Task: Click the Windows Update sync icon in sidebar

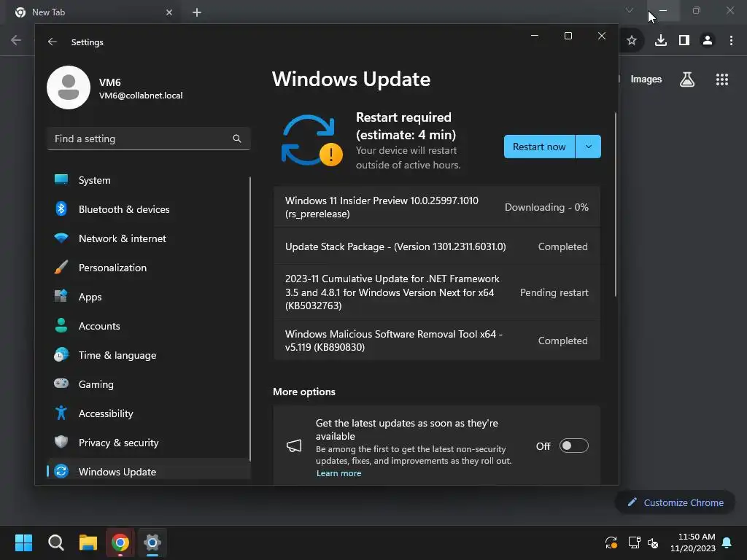Action: pyautogui.click(x=61, y=471)
